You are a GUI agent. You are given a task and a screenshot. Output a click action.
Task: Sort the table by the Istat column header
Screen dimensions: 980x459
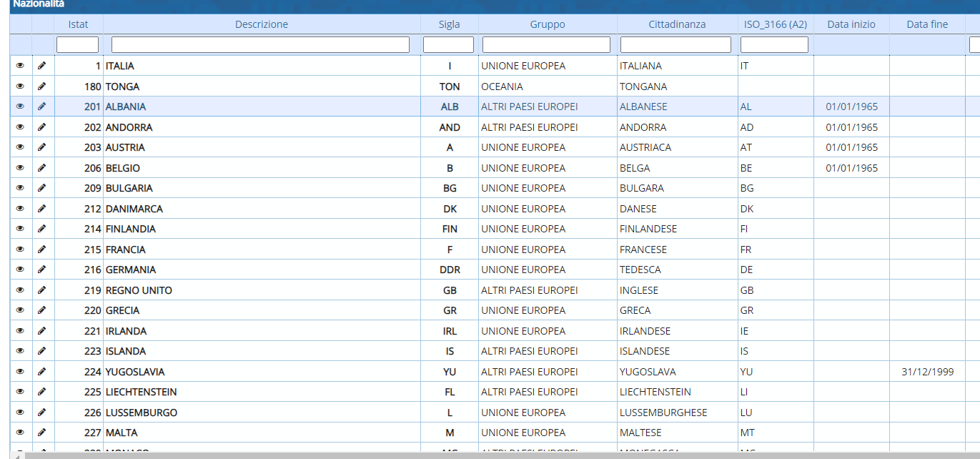[79, 24]
